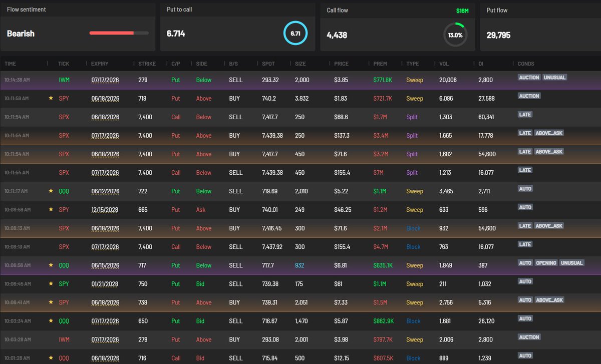Viewport: 601px width, 364px height.
Task: Click the 7,416.45 spot price cell
Action: [x=272, y=228]
